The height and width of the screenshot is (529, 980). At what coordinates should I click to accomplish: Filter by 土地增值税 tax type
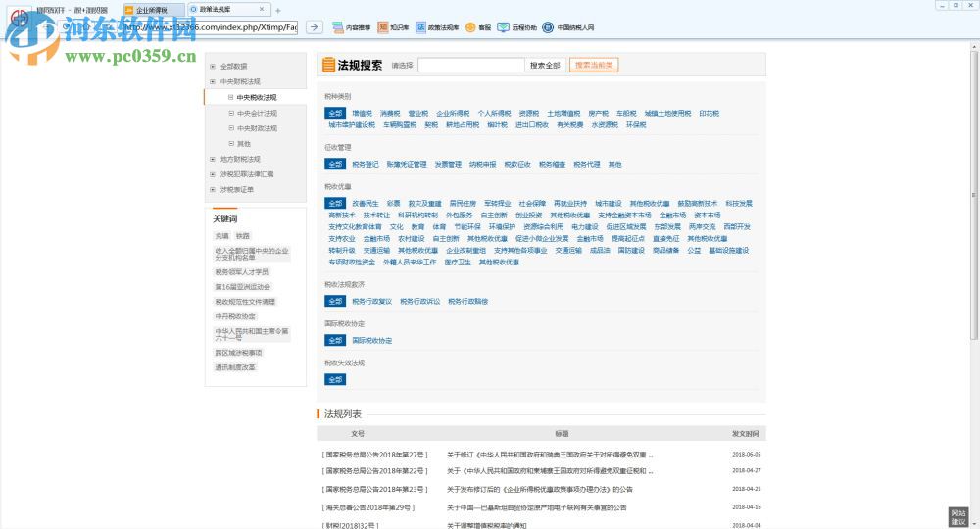(563, 113)
